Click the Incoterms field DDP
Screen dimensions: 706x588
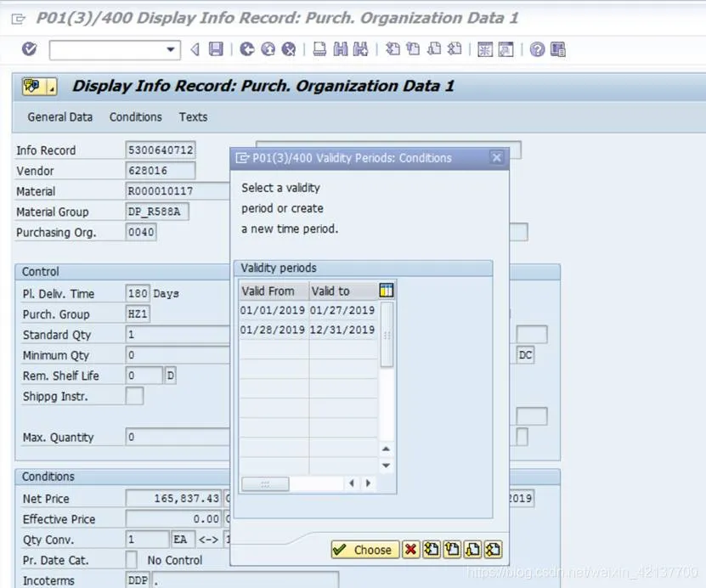(x=138, y=580)
